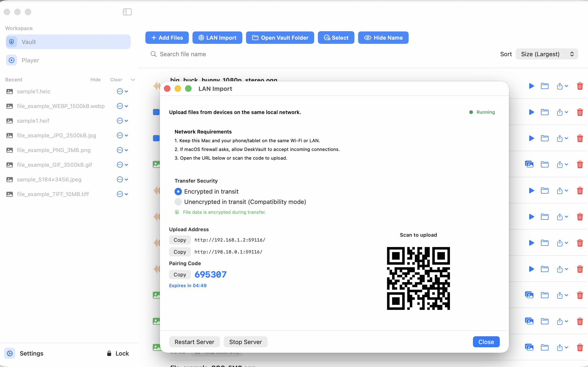588x367 pixels.
Task: Open the folder icon on the first file row
Action: pos(545,86)
